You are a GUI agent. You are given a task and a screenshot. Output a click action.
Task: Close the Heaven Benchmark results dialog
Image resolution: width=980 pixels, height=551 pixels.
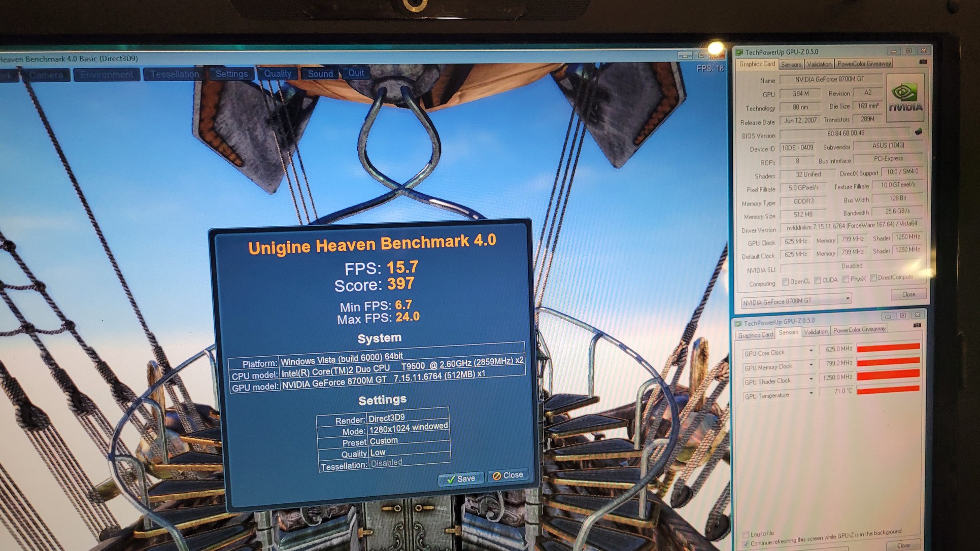click(x=508, y=475)
